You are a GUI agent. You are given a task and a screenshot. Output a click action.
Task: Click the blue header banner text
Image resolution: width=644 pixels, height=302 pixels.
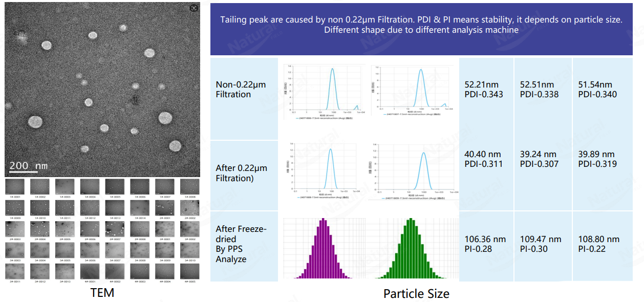(421, 25)
